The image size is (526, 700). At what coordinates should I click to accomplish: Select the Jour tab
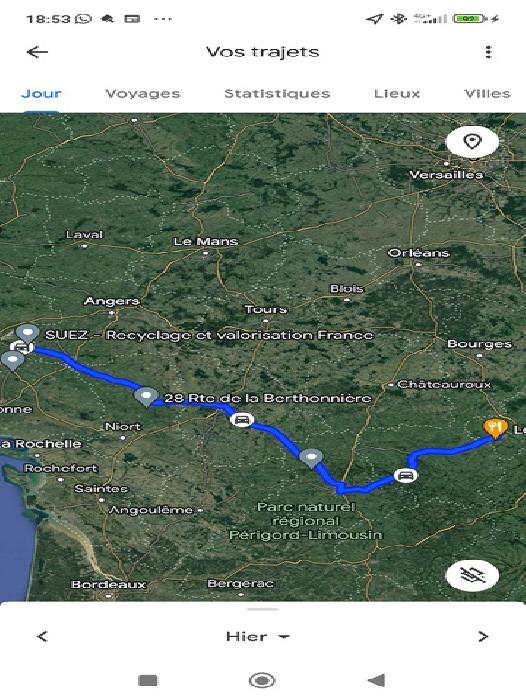41,94
